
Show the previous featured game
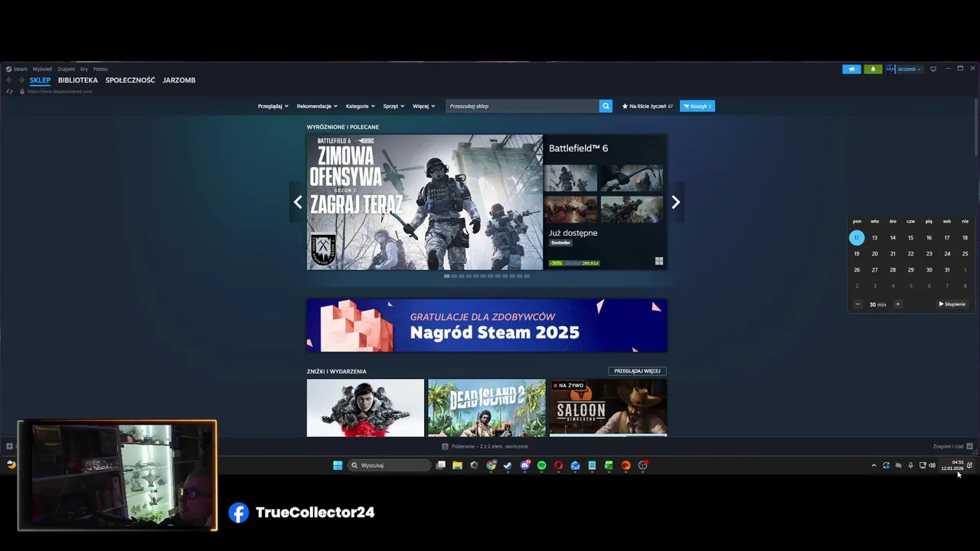298,202
